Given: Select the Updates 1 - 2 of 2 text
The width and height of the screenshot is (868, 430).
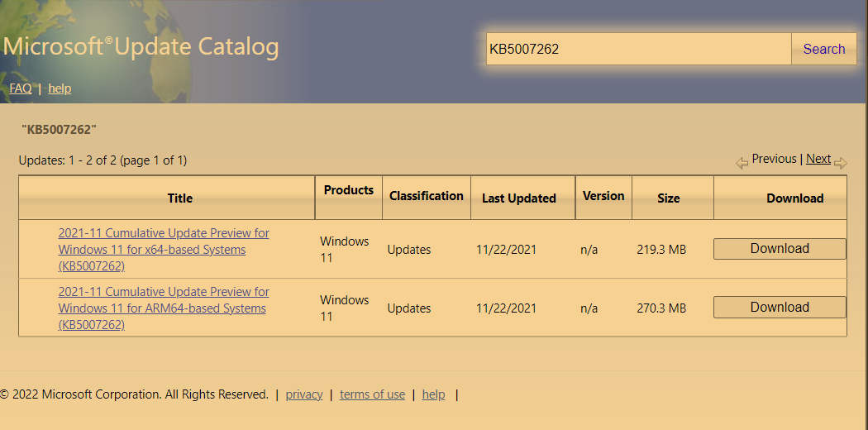Looking at the screenshot, I should click(103, 161).
